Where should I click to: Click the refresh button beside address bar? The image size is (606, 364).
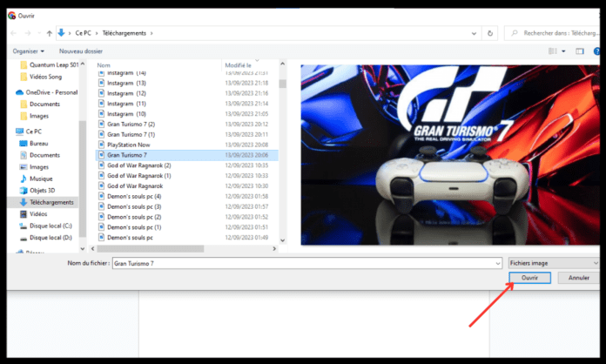pyautogui.click(x=490, y=33)
